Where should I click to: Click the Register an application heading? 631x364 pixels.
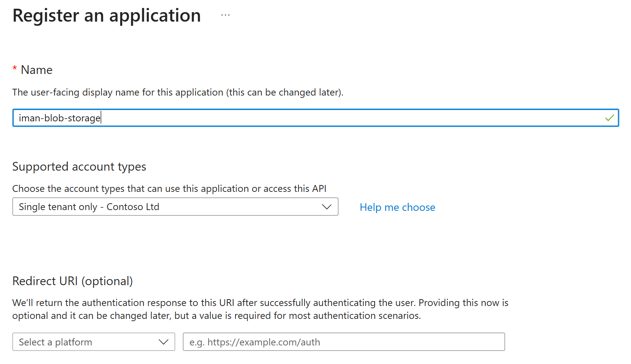coord(107,16)
